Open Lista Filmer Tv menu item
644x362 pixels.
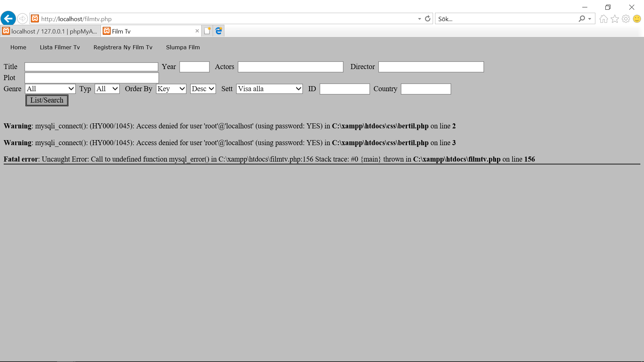point(60,47)
